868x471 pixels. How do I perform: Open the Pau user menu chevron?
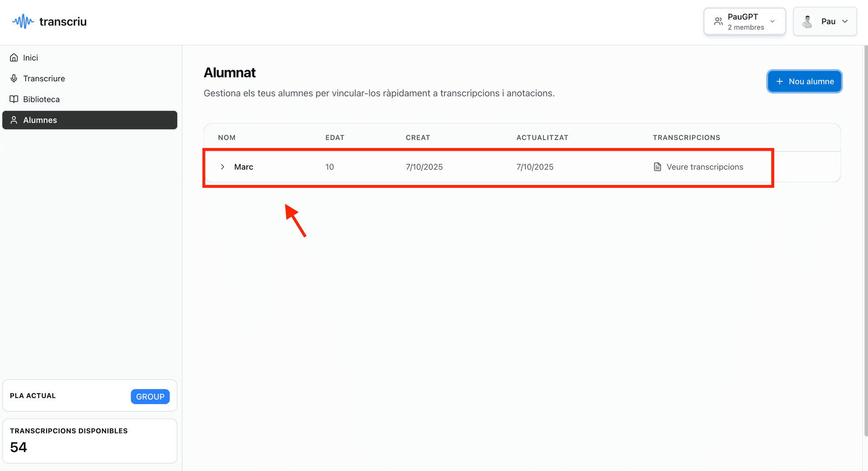tap(844, 21)
